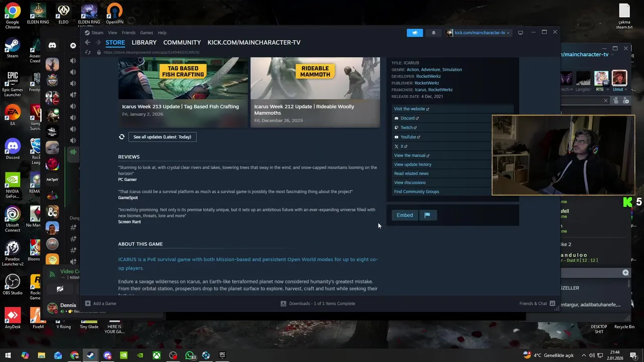This screenshot has height=362, width=644.
Task: Open the KICK.COM/MAINCHARACTER-TV profile tab
Action: pyautogui.click(x=254, y=42)
